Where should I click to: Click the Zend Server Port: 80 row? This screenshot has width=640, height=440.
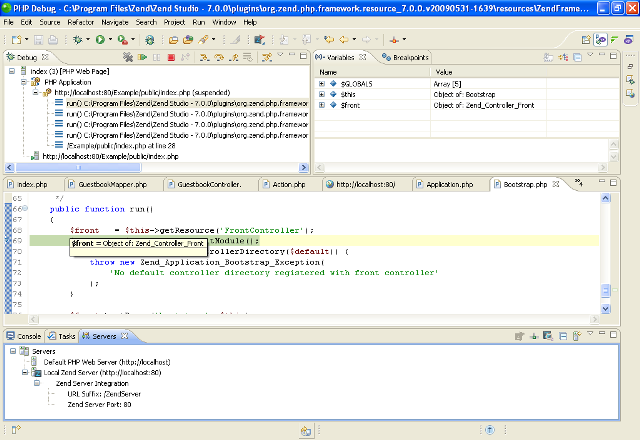[x=99, y=404]
